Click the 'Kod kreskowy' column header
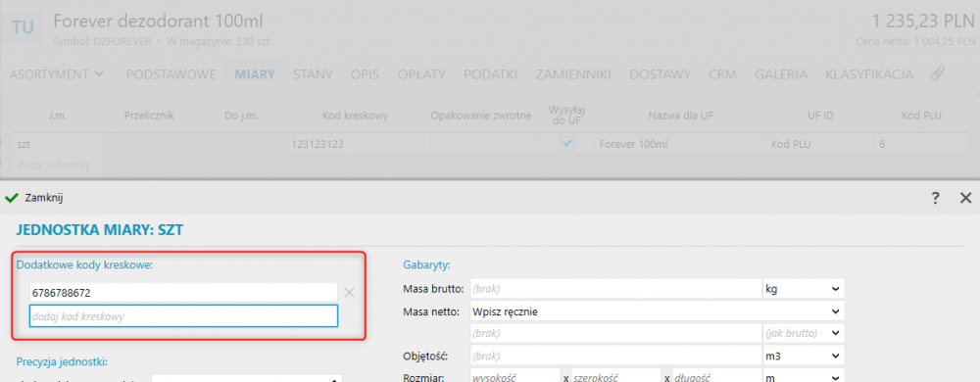Image resolution: width=980 pixels, height=382 pixels. tap(355, 116)
